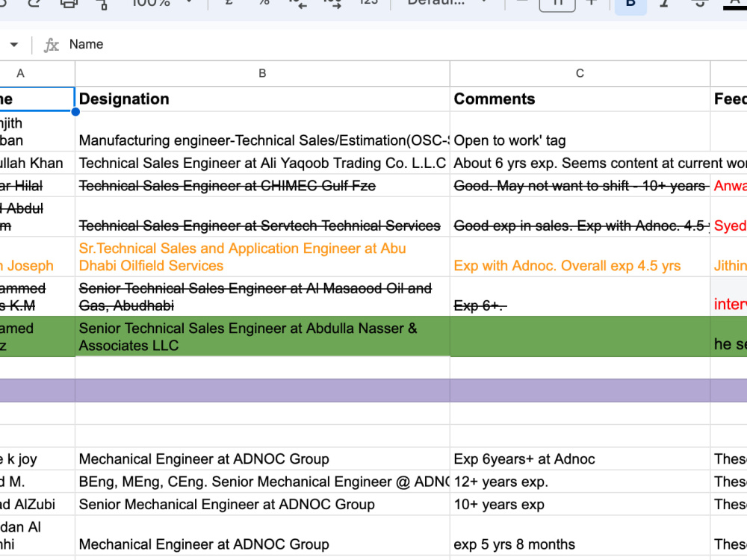Select the BEng, MEng, CEng. designation cell

coord(262,482)
